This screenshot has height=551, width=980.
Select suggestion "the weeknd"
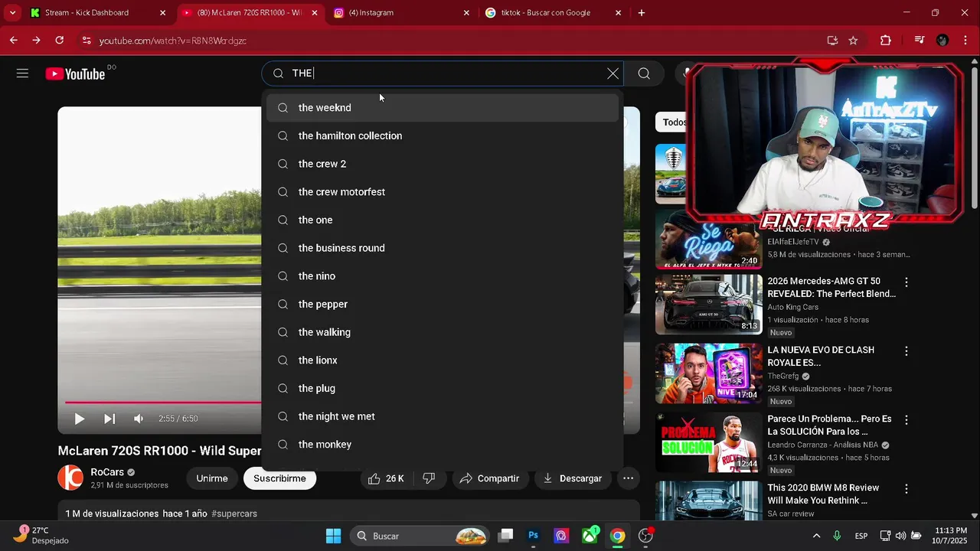[x=443, y=108]
